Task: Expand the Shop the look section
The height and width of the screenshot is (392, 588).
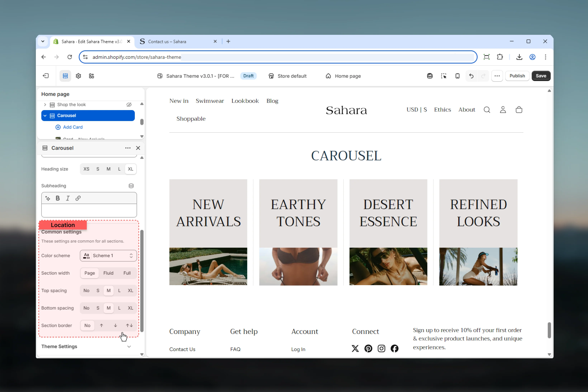Action: (45, 105)
